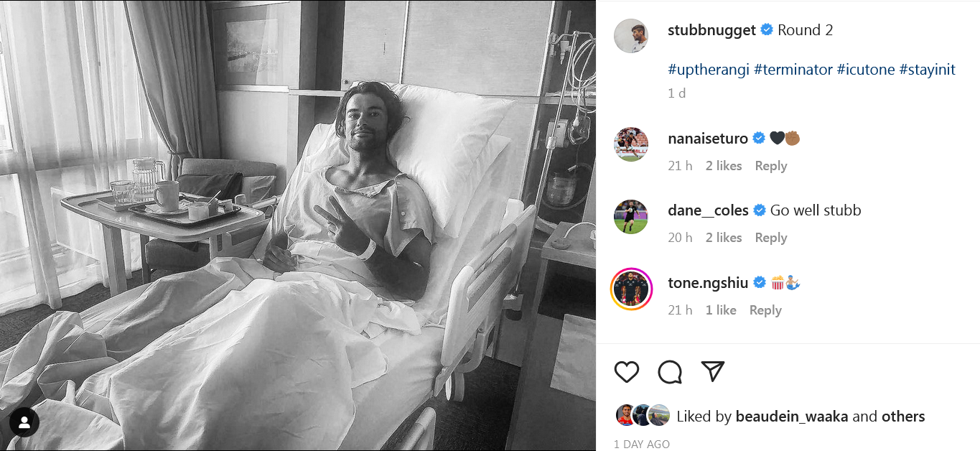This screenshot has width=980, height=451.
Task: Share post with the paper plane icon
Action: click(712, 371)
